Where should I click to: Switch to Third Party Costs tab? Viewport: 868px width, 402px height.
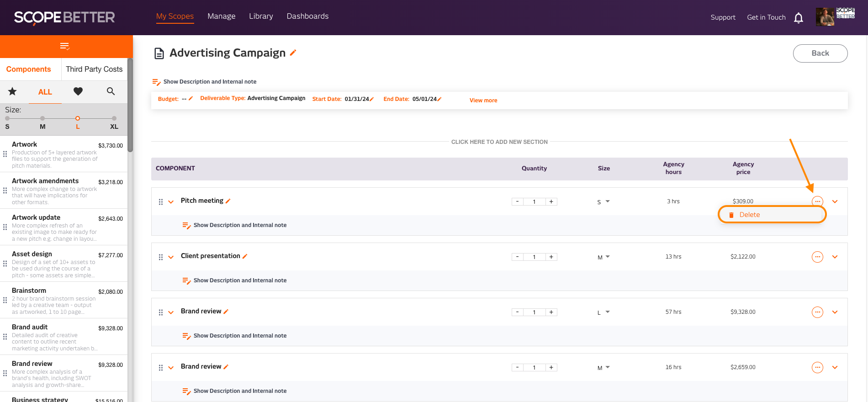[94, 69]
